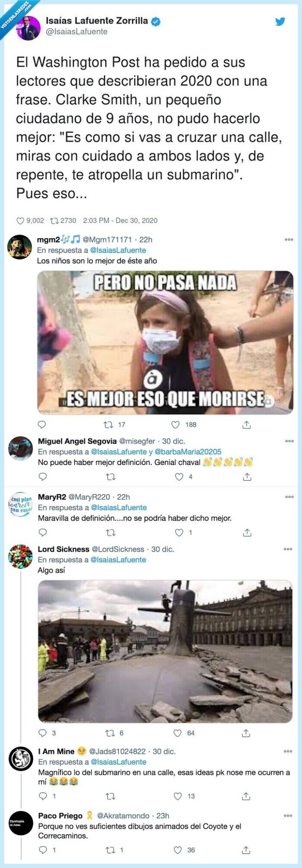Open the submarine in plaza image
Screen dimensions: 302x868
pos(165,651)
